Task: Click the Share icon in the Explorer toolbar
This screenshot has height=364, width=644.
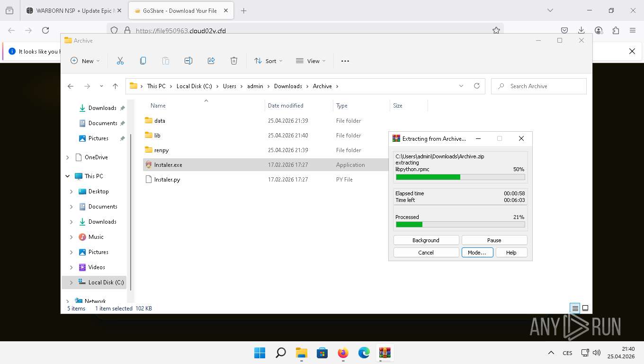Action: pyautogui.click(x=211, y=61)
